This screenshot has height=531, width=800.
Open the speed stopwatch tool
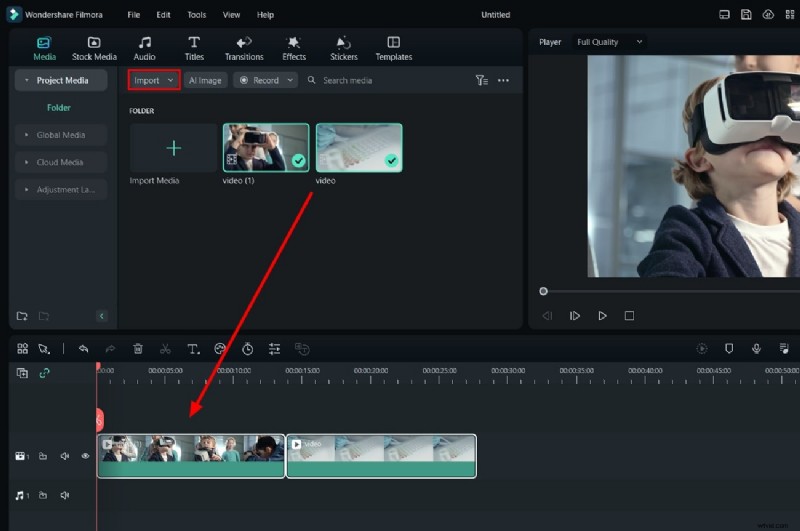(247, 349)
